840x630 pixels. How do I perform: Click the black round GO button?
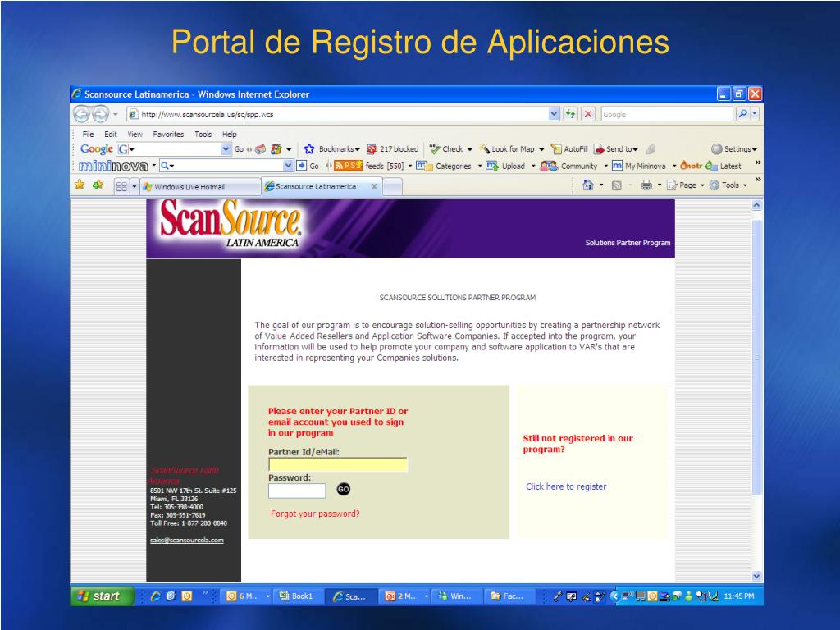tap(344, 489)
